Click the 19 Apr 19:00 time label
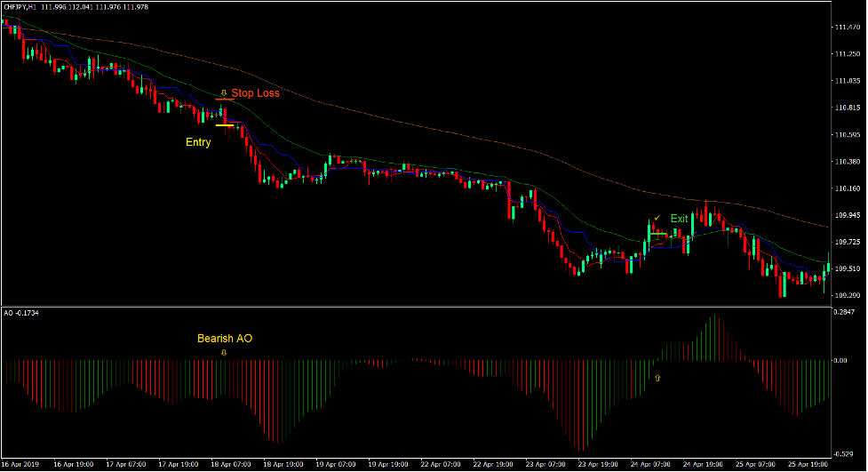Screen dimensions: 868x472 [388, 464]
